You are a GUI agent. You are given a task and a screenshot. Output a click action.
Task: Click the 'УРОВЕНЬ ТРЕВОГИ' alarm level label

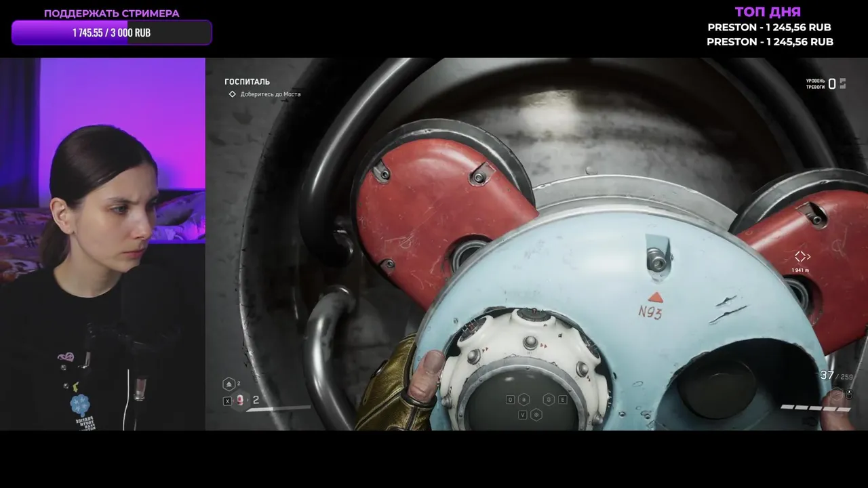click(x=816, y=84)
